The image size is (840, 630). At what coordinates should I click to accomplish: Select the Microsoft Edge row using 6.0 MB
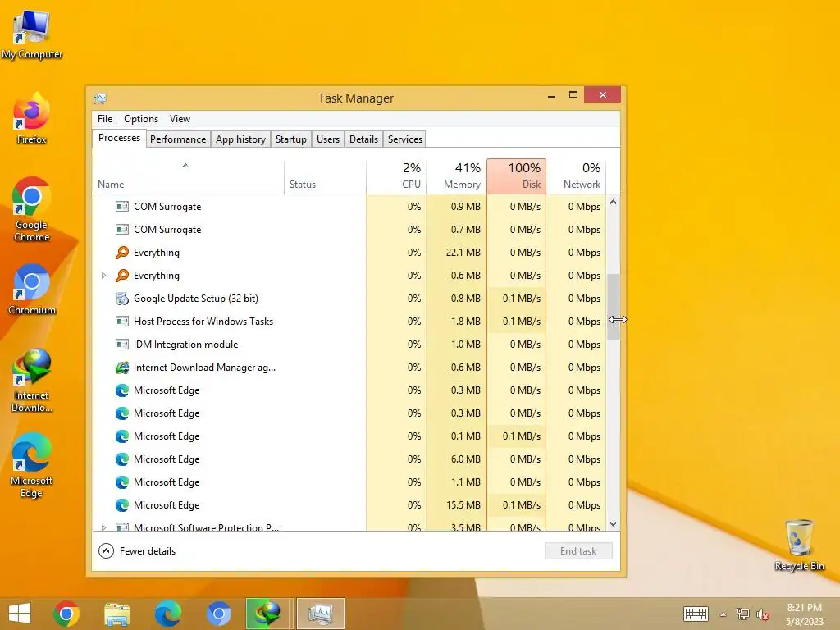tap(349, 459)
